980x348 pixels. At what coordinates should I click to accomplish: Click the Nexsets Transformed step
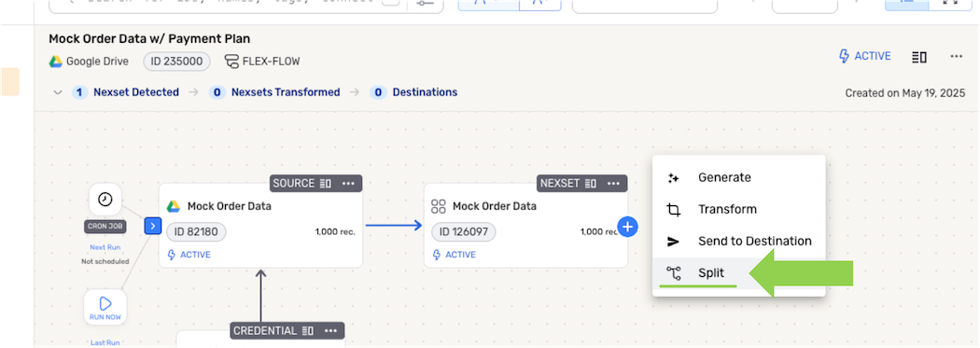pos(275,92)
